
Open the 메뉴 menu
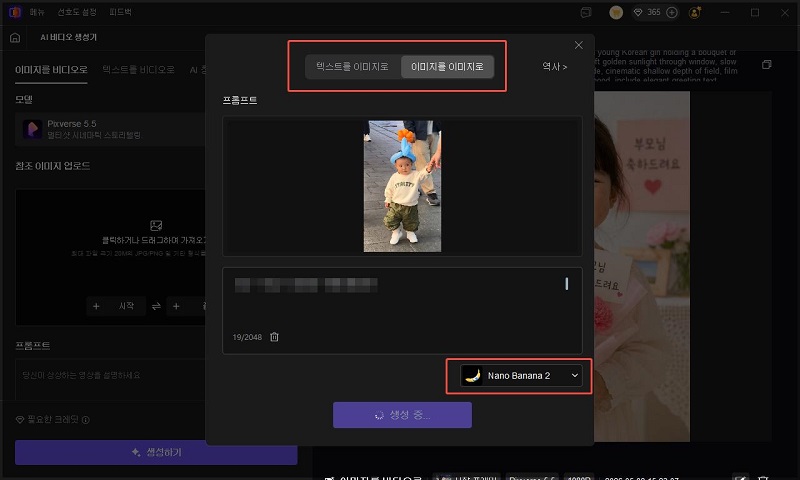(x=37, y=12)
